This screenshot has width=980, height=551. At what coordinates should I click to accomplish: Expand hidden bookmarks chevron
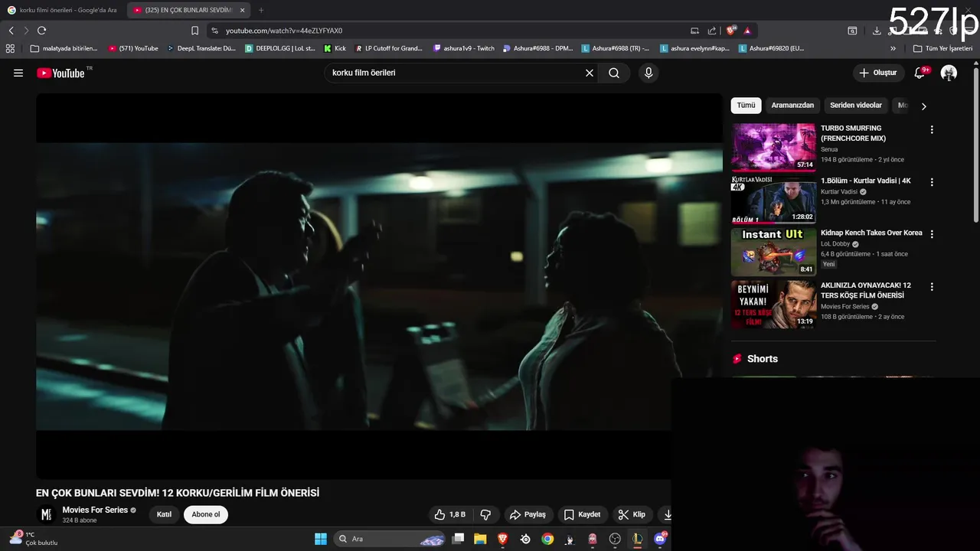point(893,48)
